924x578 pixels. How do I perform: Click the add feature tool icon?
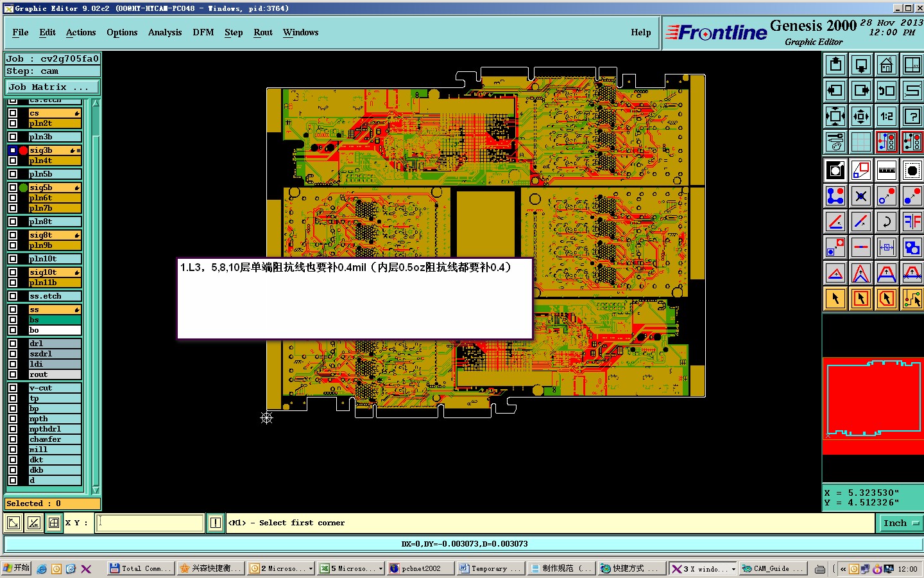835,170
